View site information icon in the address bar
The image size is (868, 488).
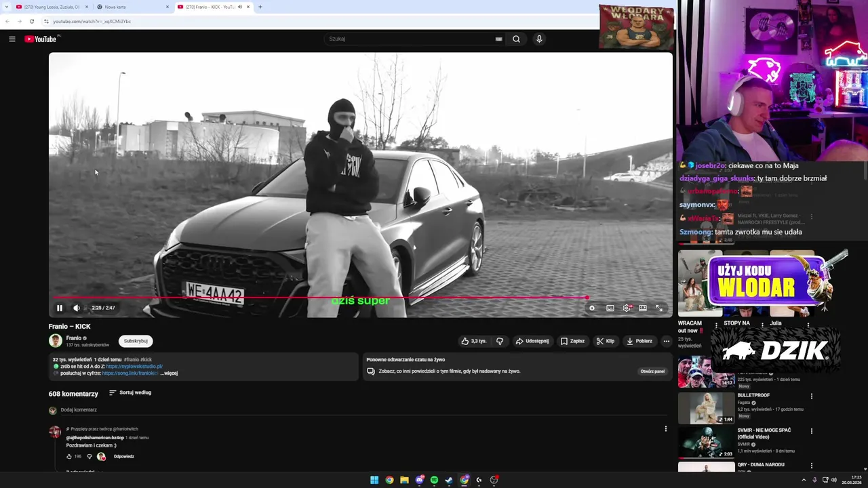46,21
